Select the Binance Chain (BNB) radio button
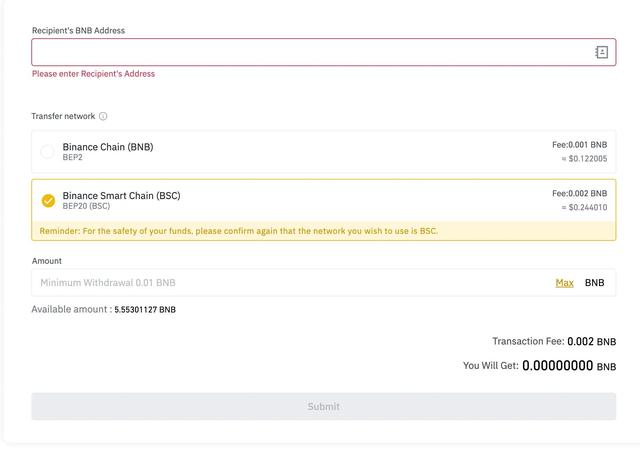 [47, 151]
